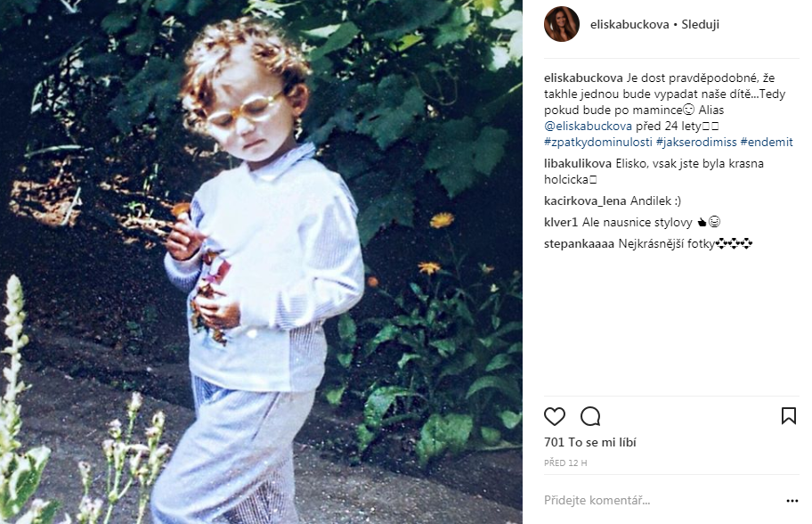Click the childhood photo of the toddler
Screen dimensions: 812x524
[261, 262]
